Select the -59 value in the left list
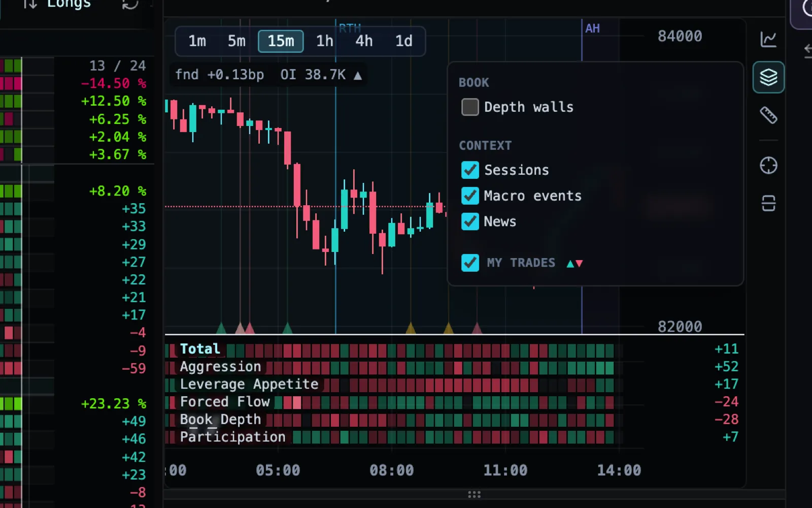This screenshot has width=812, height=508. point(134,368)
